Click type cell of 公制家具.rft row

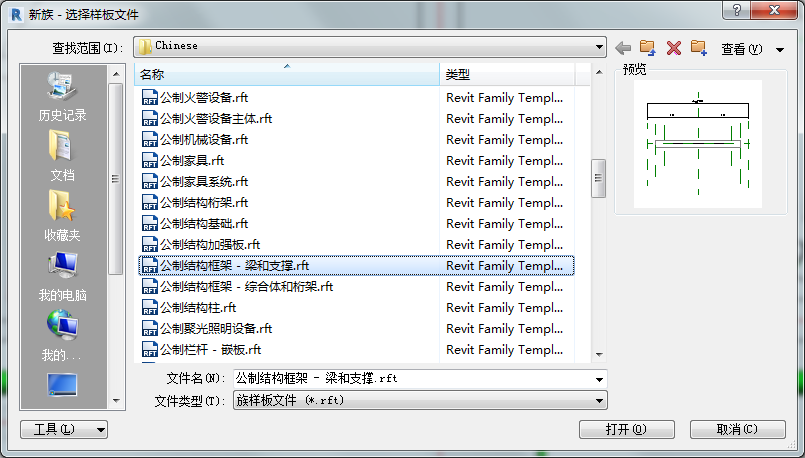[x=505, y=161]
